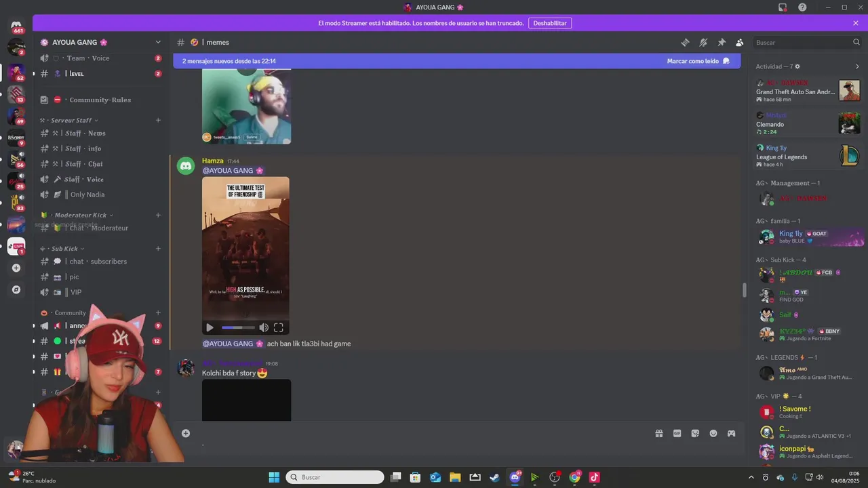The image size is (868, 488).
Task: Toggle the member list panel
Action: click(x=739, y=42)
